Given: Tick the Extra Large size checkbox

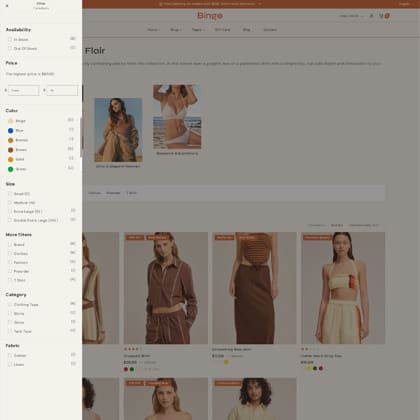Looking at the screenshot, I should (10, 211).
